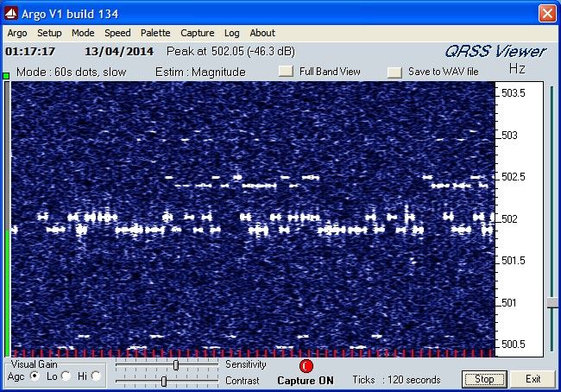This screenshot has height=392, width=561.
Task: Open the Capture menu
Action: 197,33
